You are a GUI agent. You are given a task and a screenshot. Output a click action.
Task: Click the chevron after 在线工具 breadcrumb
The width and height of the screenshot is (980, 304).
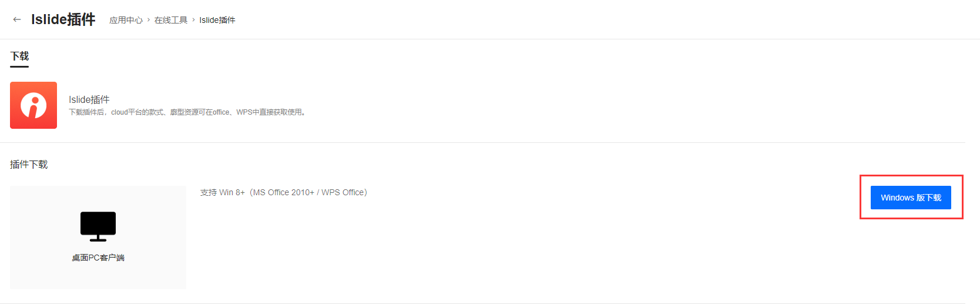coord(193,20)
